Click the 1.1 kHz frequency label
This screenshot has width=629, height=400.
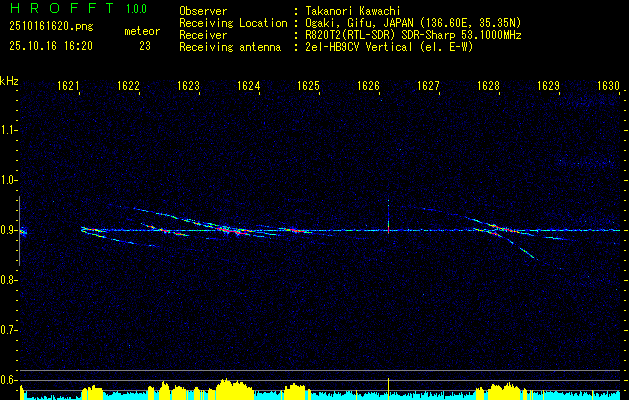click(8, 130)
